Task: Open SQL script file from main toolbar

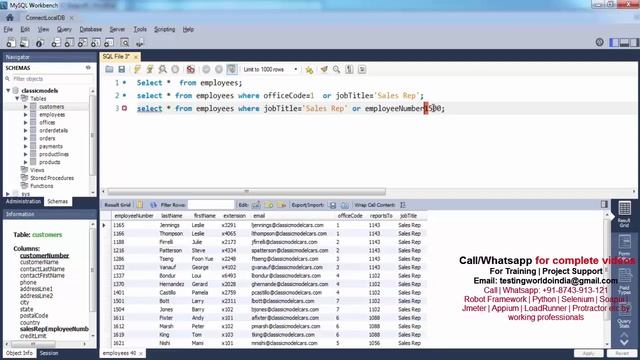Action: (x=24, y=42)
